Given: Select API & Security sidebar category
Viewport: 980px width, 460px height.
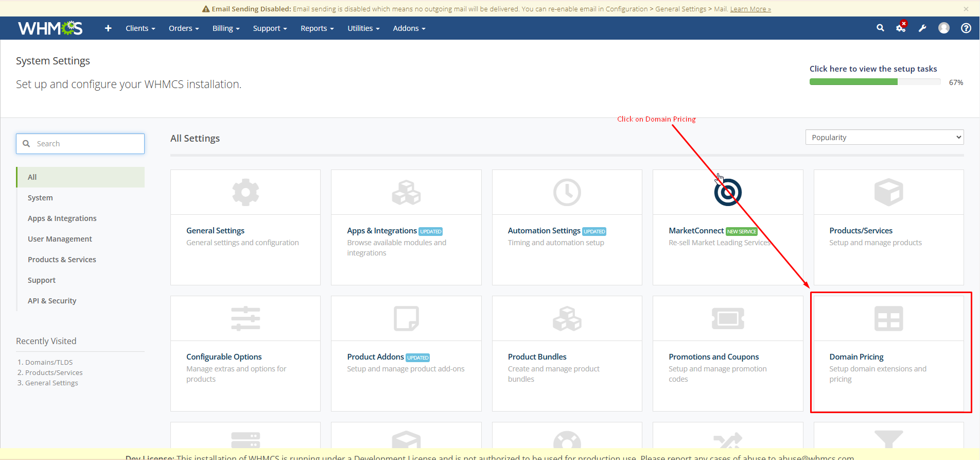Looking at the screenshot, I should [x=52, y=301].
